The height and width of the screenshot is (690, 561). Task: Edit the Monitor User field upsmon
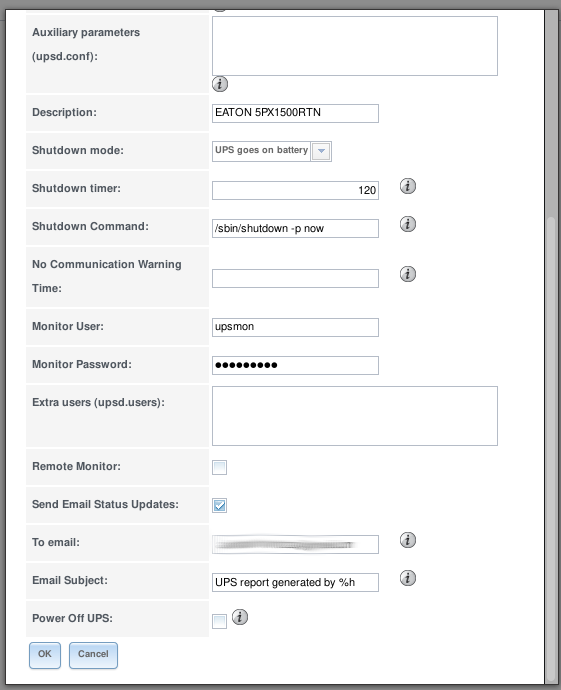295,327
